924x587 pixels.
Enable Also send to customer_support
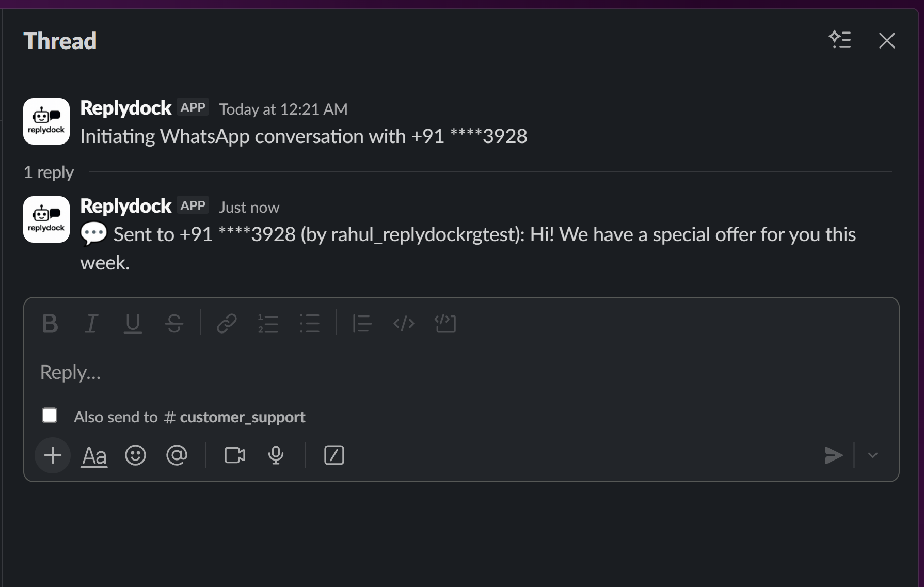(x=50, y=415)
